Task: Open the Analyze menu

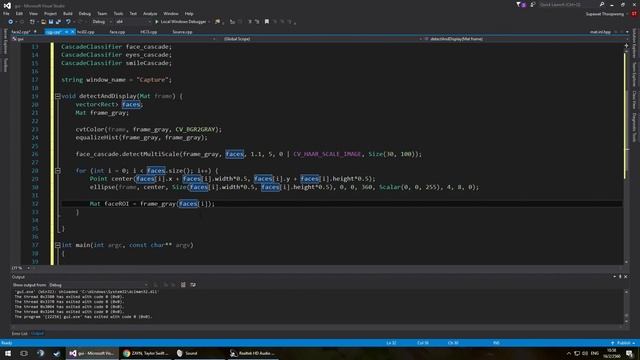Action: tap(150, 13)
